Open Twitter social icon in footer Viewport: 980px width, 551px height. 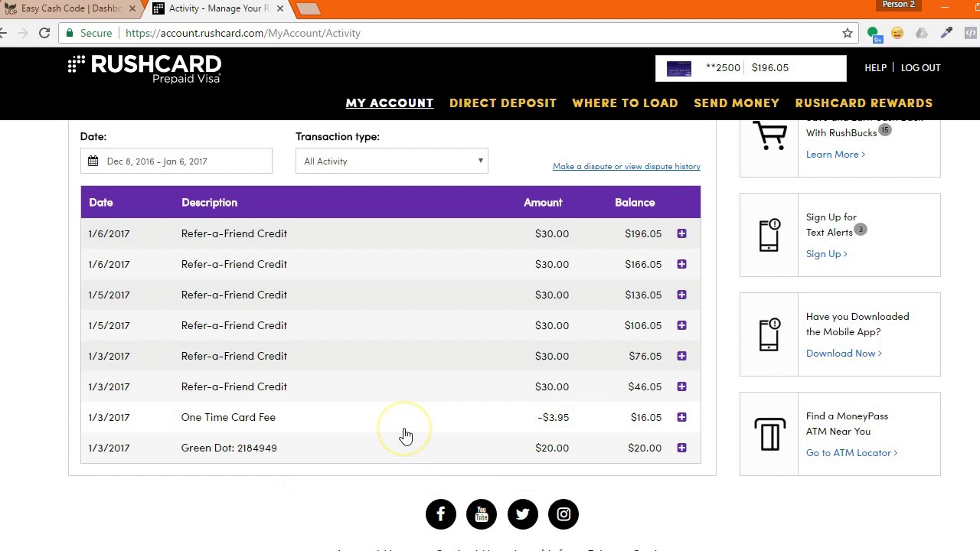pyautogui.click(x=523, y=514)
